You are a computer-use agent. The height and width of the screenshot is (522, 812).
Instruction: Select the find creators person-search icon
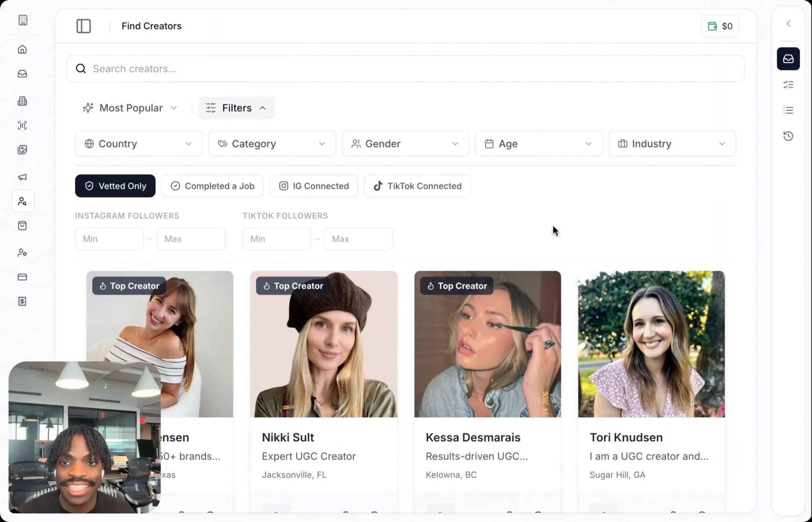23,201
